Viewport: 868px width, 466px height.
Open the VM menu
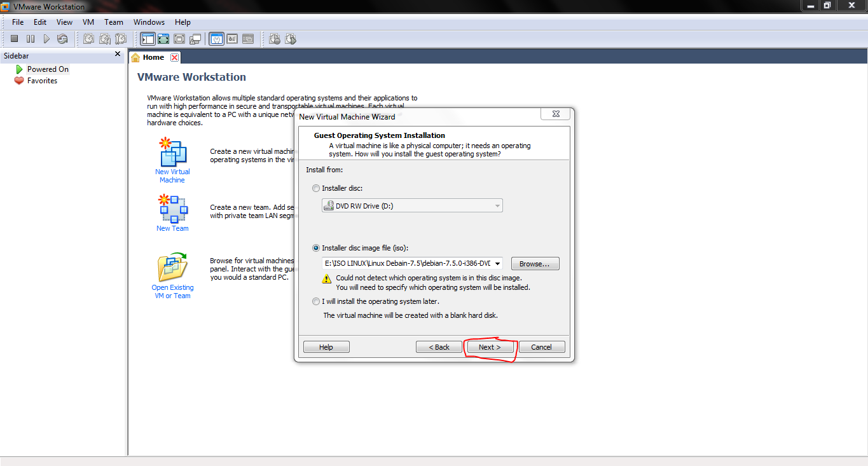point(88,22)
